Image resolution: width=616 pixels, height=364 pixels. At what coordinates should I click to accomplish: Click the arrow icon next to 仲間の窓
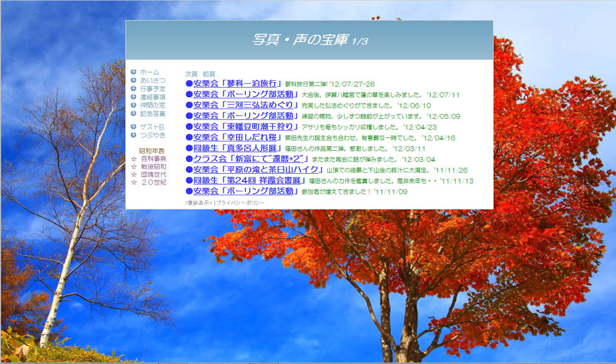(133, 105)
